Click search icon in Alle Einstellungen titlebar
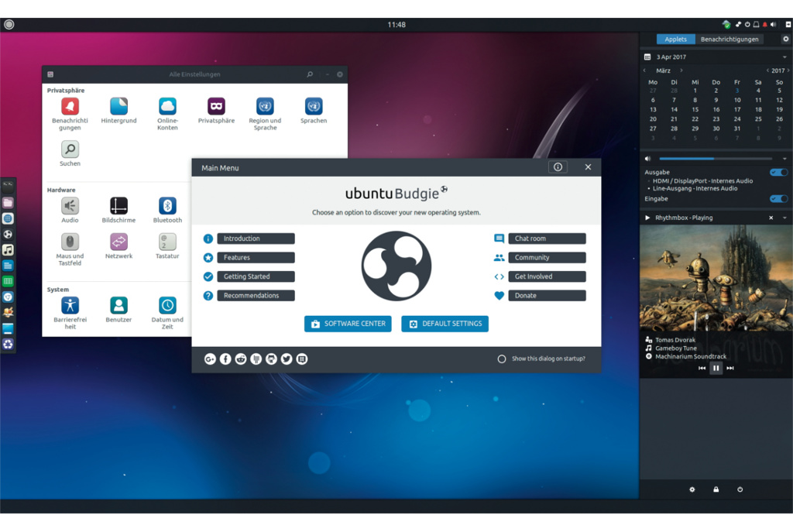Viewport: 793px width, 532px height. pyautogui.click(x=310, y=74)
